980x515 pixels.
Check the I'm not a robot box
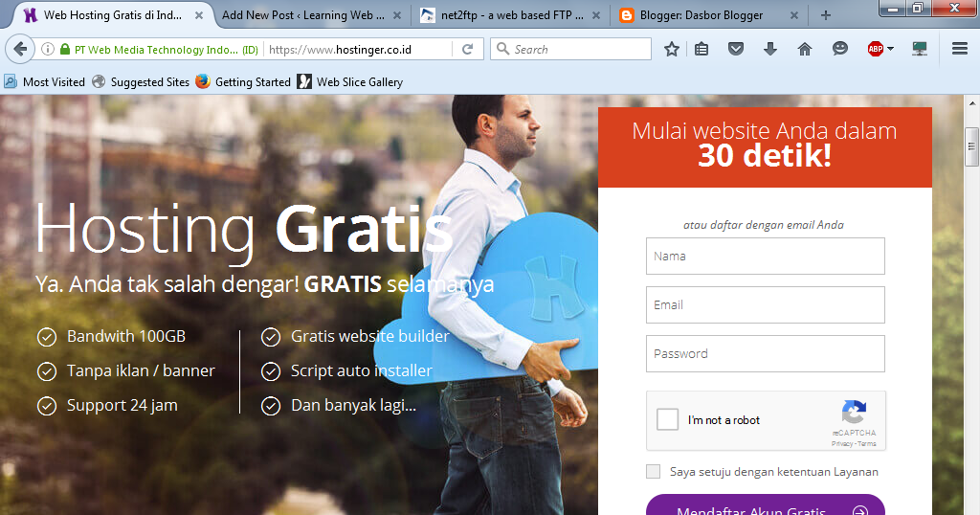[x=667, y=419]
